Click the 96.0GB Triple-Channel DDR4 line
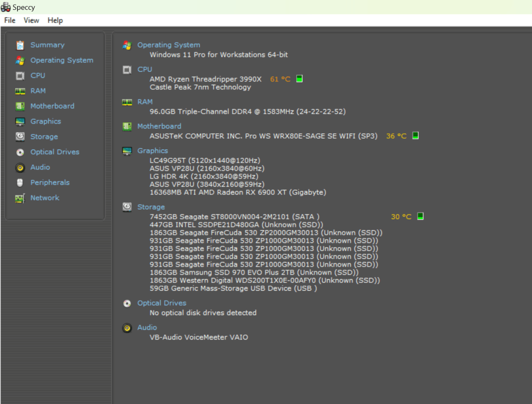 [x=248, y=111]
